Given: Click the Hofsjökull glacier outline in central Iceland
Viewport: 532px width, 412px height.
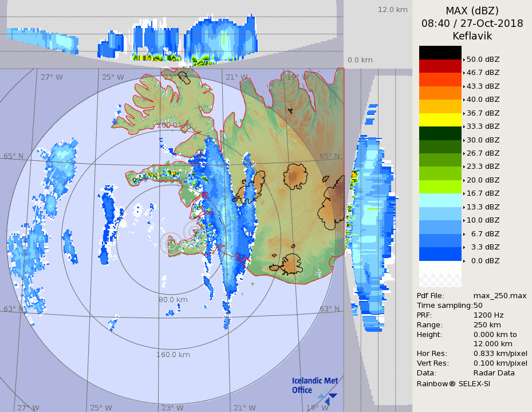Looking at the screenshot, I should (x=297, y=176).
